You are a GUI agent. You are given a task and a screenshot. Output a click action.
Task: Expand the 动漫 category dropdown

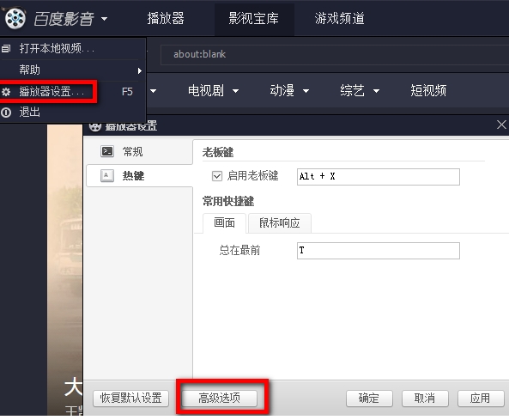point(306,91)
